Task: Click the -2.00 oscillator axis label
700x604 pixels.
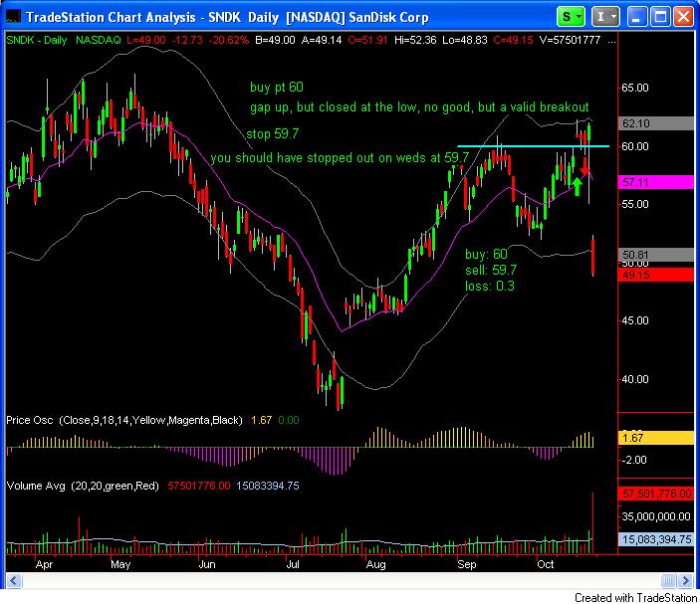Action: [634, 460]
